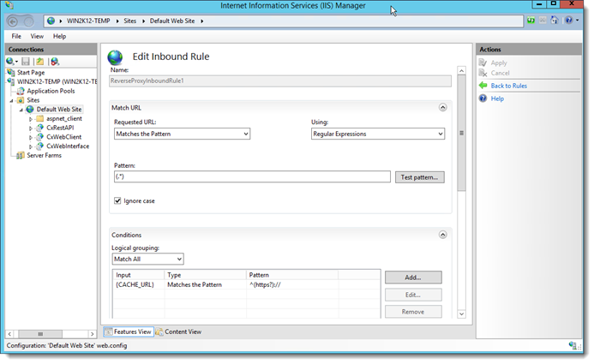Switch to Features View tab
594x364 pixels.
coord(129,331)
